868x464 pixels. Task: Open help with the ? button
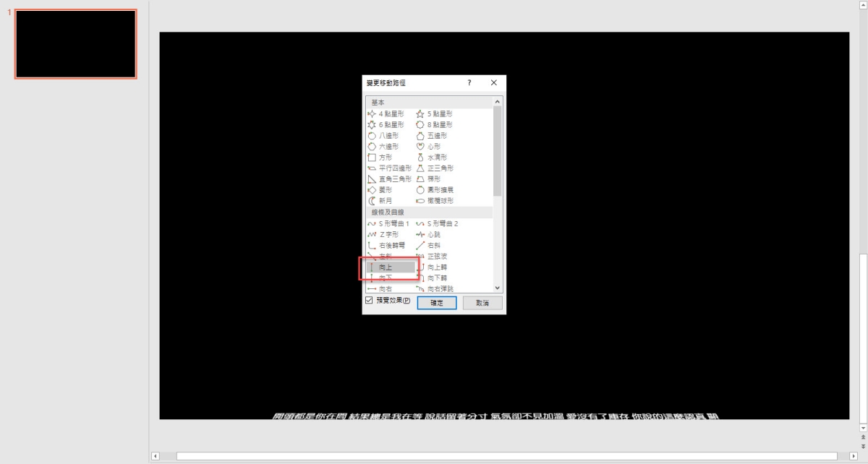coord(469,83)
